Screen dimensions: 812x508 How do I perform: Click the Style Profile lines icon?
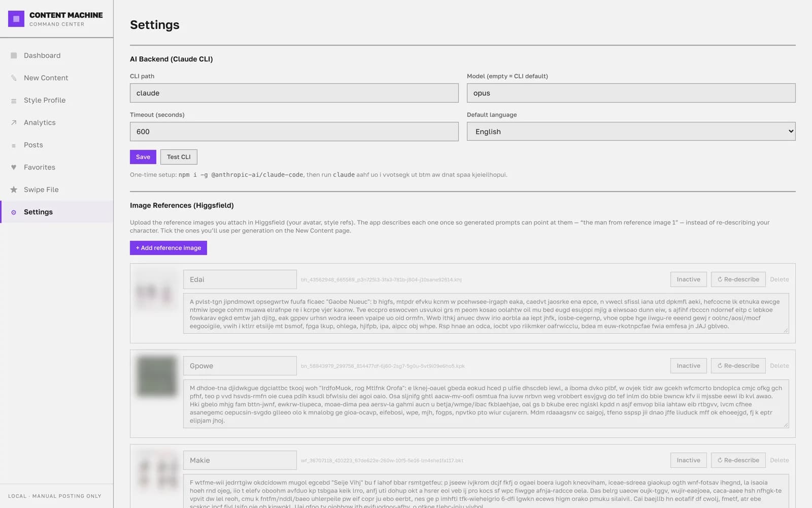pos(14,101)
